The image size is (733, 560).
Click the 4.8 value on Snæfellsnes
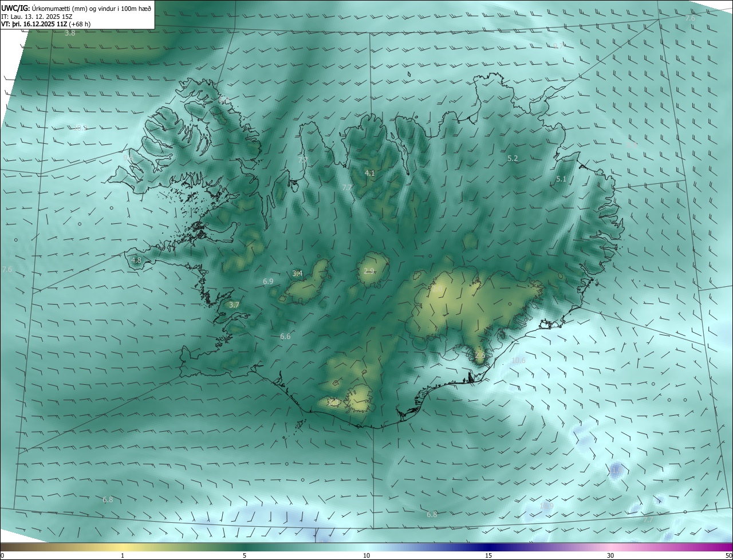136,260
